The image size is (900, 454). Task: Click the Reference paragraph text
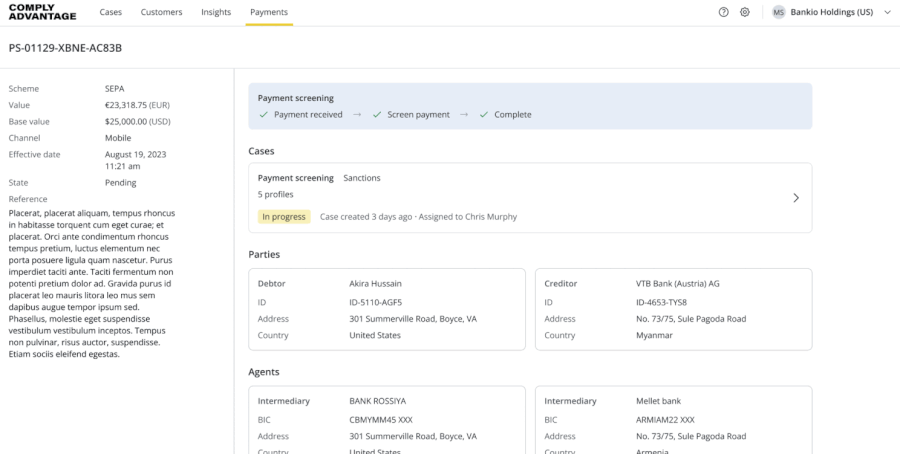click(92, 284)
